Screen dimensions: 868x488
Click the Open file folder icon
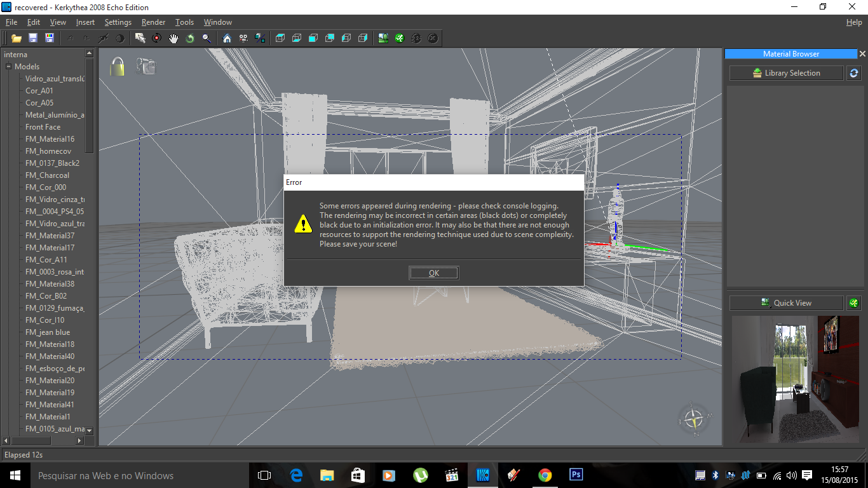click(17, 38)
